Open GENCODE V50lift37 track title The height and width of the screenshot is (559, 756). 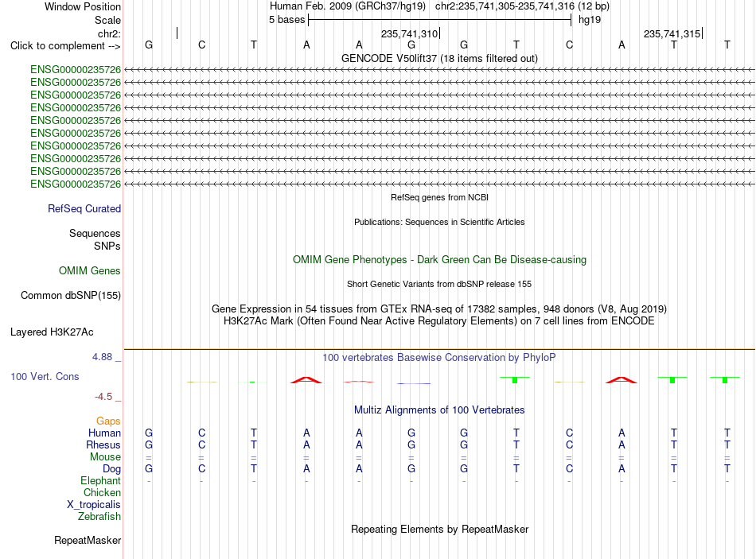tap(439, 58)
